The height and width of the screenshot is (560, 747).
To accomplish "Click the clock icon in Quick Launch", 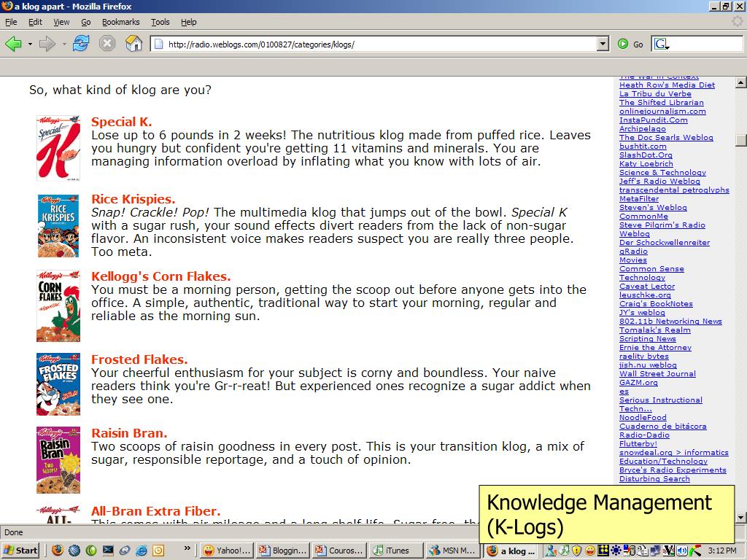I will (158, 551).
